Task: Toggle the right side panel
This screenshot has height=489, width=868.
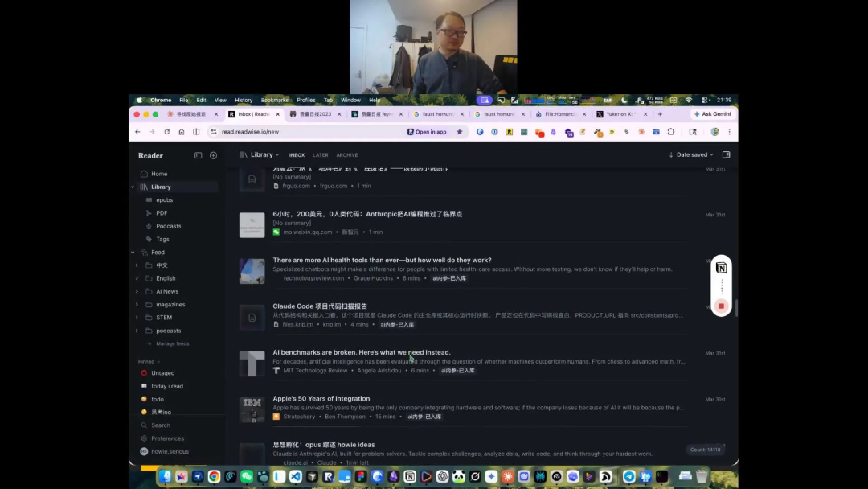Action: [727, 155]
